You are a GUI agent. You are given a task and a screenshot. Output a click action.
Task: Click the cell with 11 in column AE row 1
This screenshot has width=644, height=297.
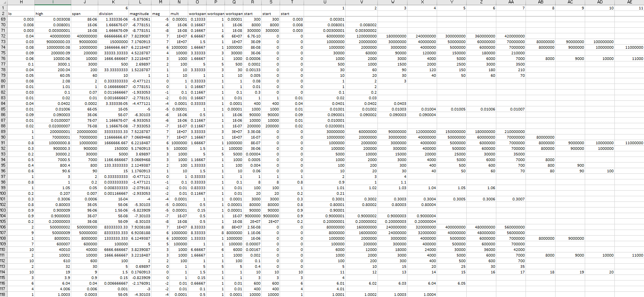click(x=630, y=8)
